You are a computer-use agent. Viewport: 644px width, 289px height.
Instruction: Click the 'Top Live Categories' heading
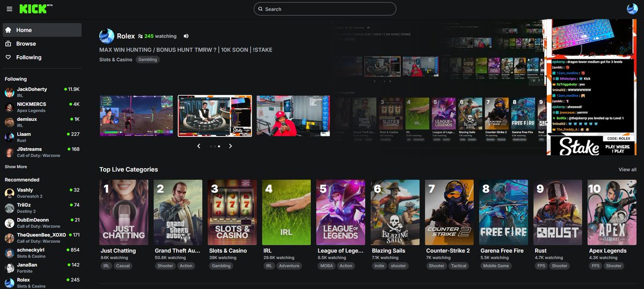click(x=129, y=170)
